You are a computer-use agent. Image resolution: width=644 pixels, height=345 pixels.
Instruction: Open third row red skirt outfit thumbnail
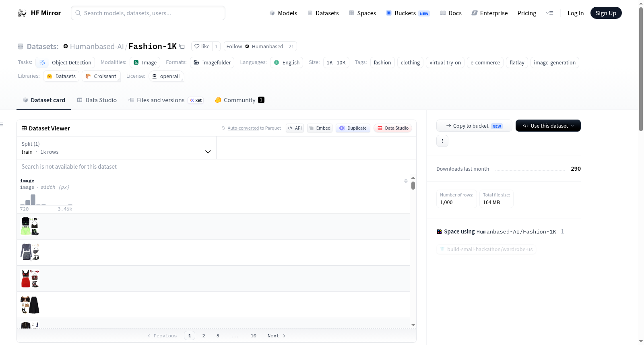coord(30,279)
